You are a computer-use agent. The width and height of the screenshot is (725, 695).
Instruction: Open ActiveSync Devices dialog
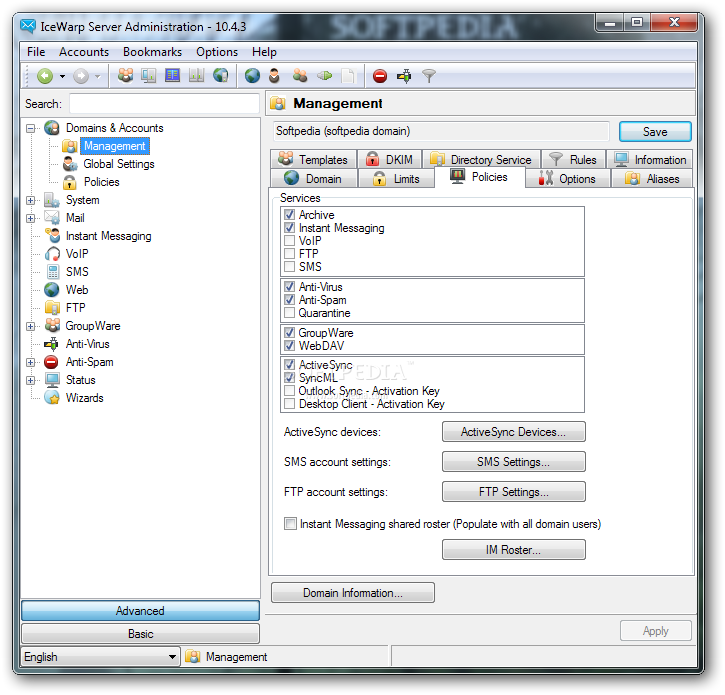(514, 432)
